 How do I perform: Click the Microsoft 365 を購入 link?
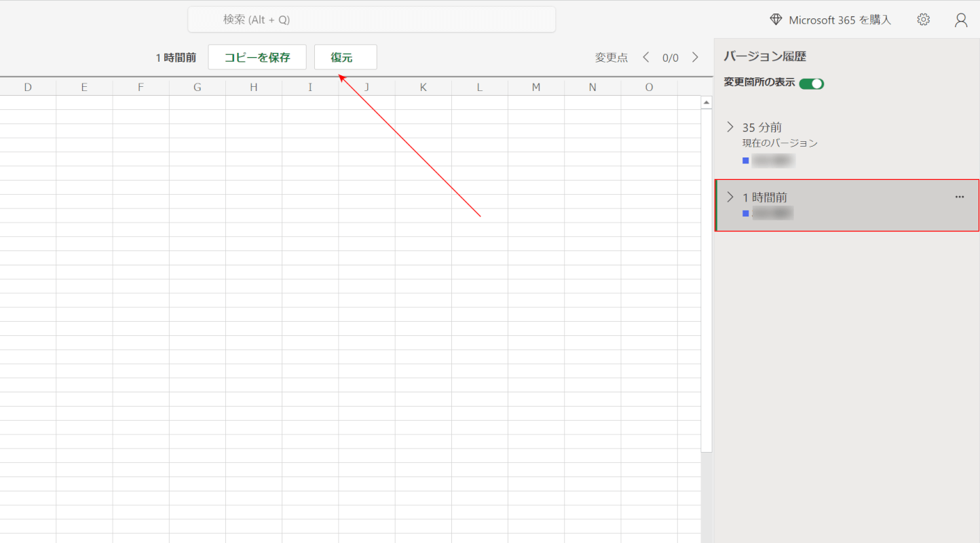pyautogui.click(x=840, y=20)
